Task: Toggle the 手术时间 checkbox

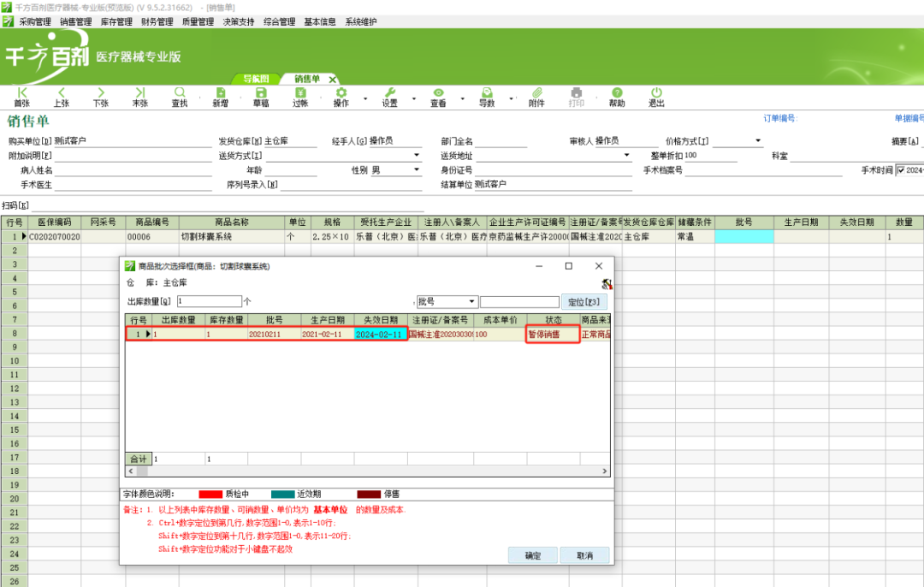Action: [900, 170]
